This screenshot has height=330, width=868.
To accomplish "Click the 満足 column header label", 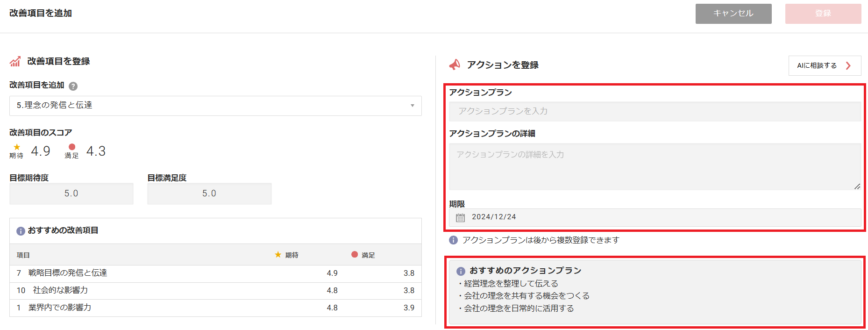I will click(369, 255).
